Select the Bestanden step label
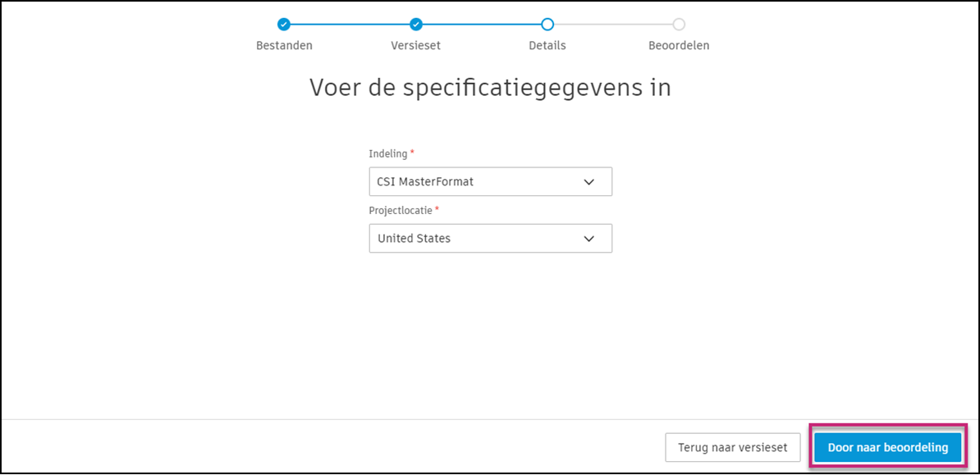980x475 pixels. click(x=284, y=45)
